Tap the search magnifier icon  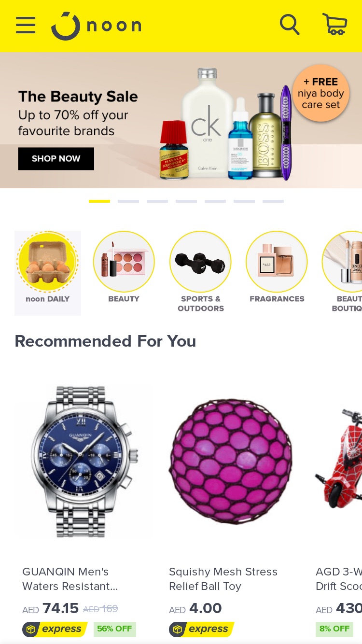click(290, 25)
